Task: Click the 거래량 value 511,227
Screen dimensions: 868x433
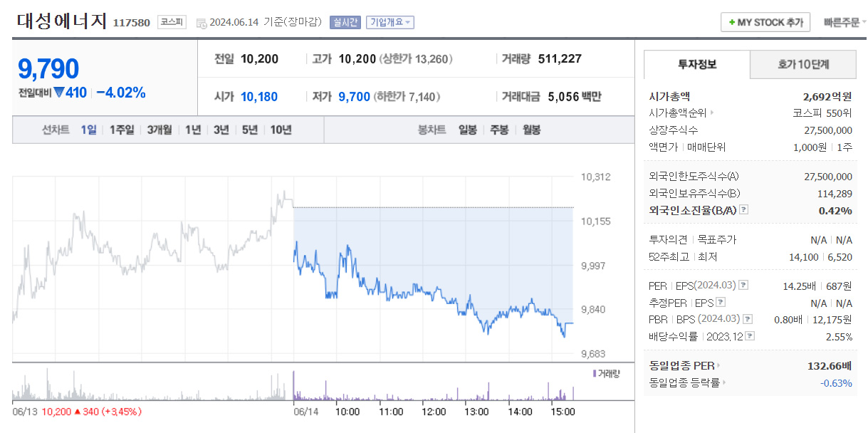Action: [560, 59]
